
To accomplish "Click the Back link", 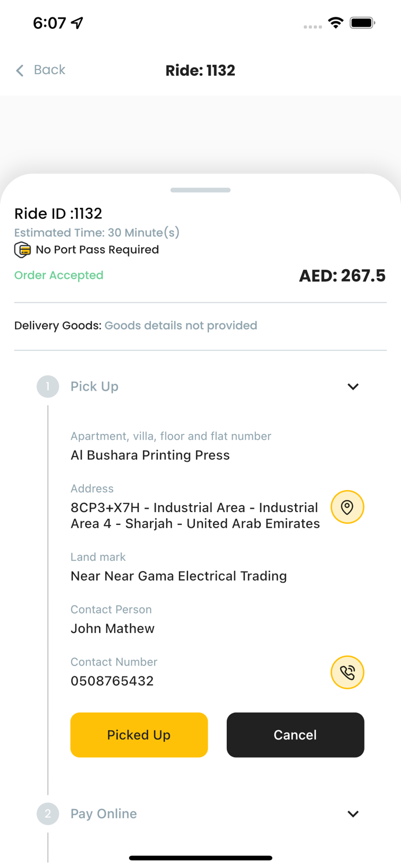I will [50, 70].
